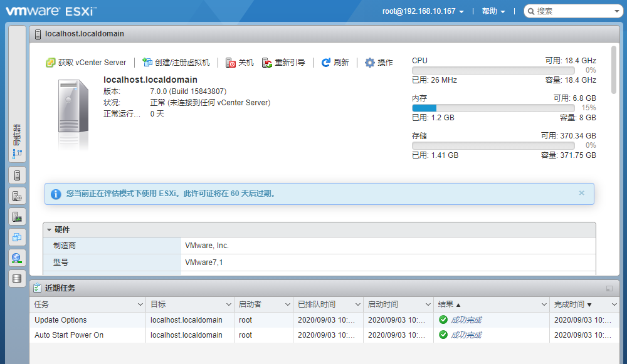Screen dimensions: 627x364
Task: Open the 帮助 help menu
Action: pyautogui.click(x=493, y=11)
